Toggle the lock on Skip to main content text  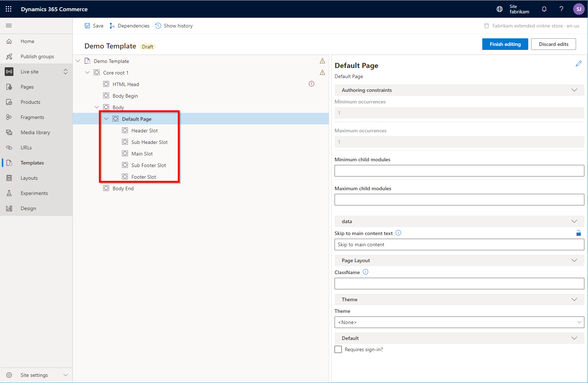pyautogui.click(x=578, y=233)
